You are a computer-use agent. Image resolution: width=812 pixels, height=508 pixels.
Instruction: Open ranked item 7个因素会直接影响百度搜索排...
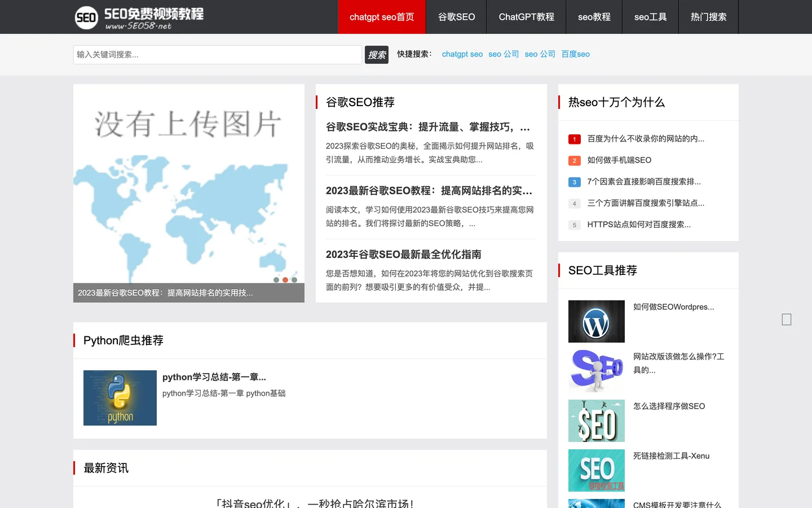click(644, 182)
